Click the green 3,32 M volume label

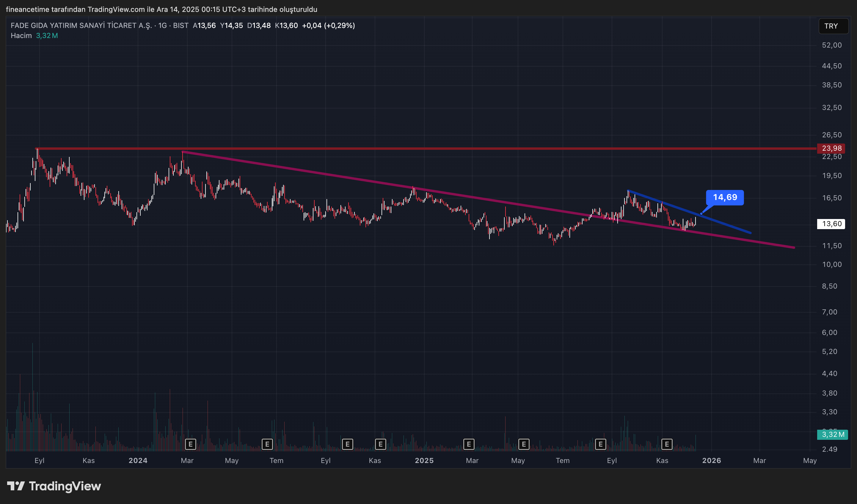(x=833, y=434)
